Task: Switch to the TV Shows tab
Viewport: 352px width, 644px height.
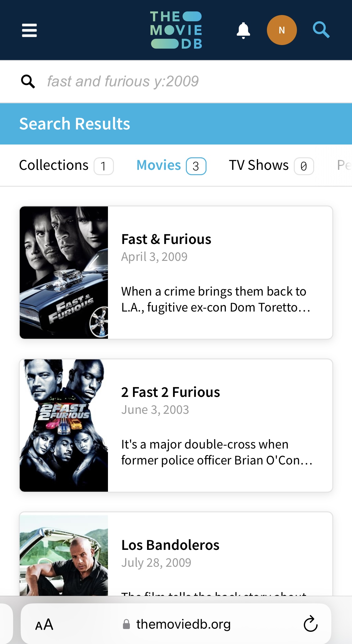Action: click(271, 165)
